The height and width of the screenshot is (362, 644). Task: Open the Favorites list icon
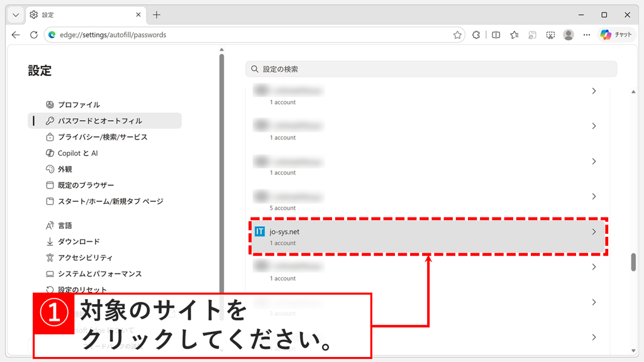pyautogui.click(x=514, y=35)
